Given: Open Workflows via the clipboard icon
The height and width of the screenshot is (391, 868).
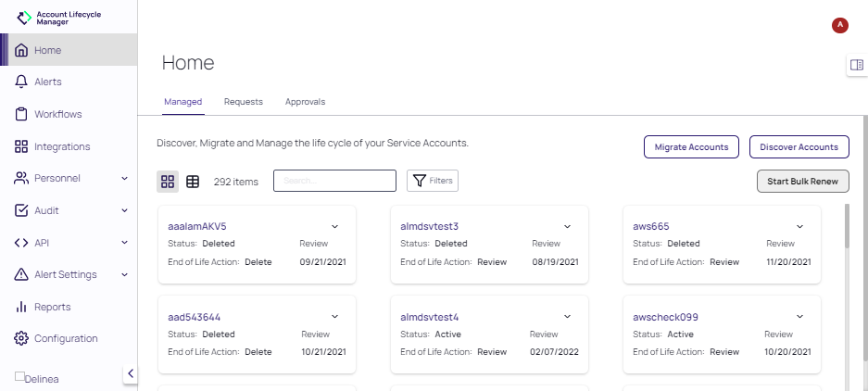Looking at the screenshot, I should point(21,114).
